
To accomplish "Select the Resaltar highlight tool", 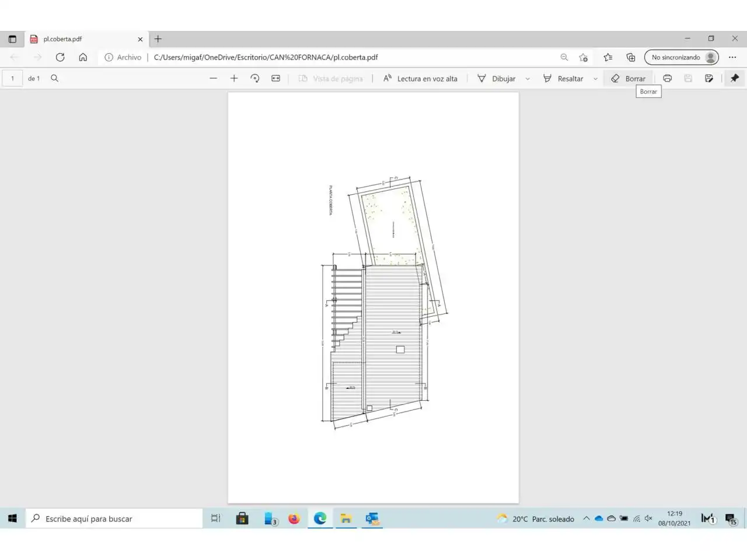I will coord(563,78).
